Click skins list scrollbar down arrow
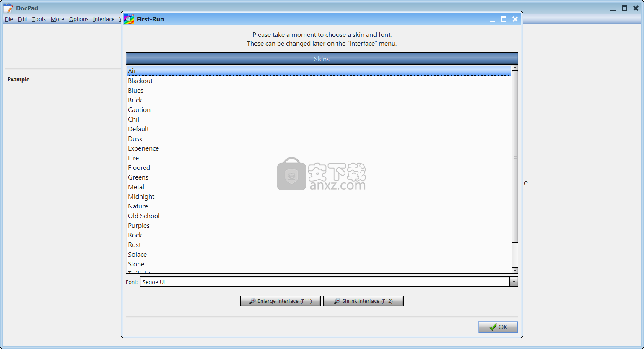This screenshot has width=644, height=349. pyautogui.click(x=515, y=271)
